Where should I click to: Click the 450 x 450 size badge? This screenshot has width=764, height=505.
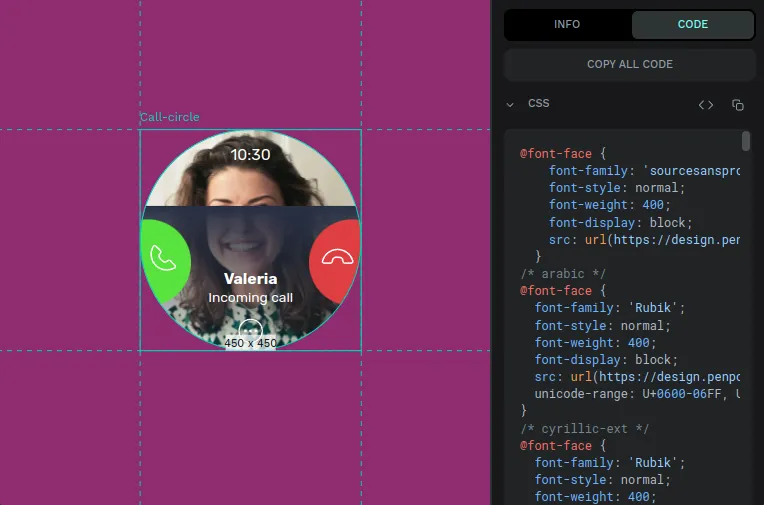point(250,343)
